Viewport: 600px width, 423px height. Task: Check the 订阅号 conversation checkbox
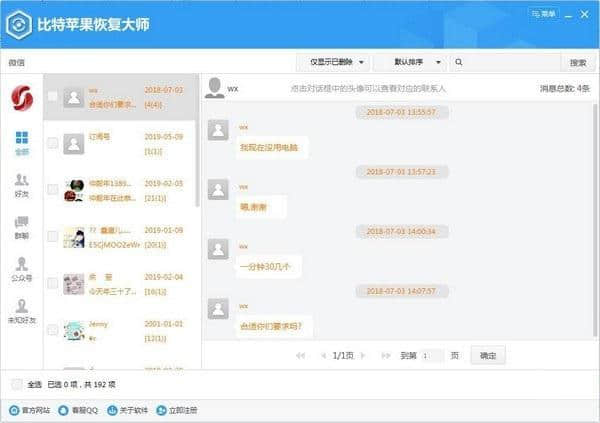click(52, 144)
